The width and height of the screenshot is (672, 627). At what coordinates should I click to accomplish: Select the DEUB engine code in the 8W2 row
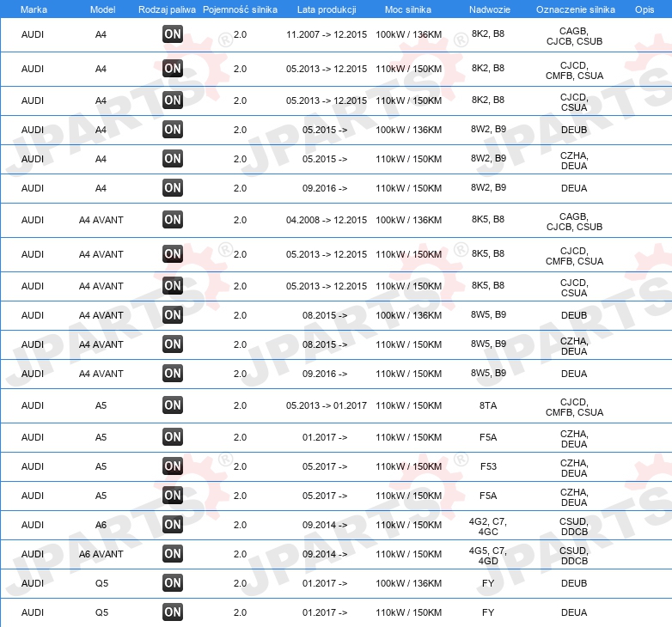574,130
